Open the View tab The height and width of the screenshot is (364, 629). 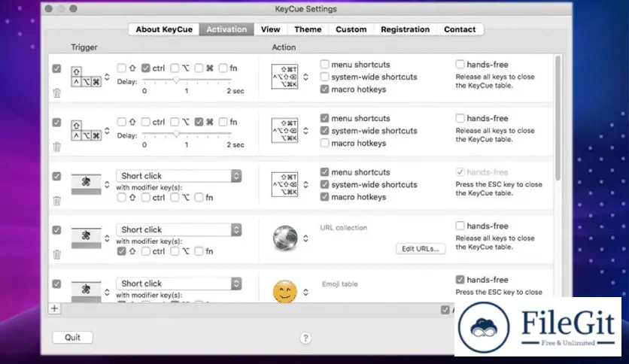(x=270, y=29)
